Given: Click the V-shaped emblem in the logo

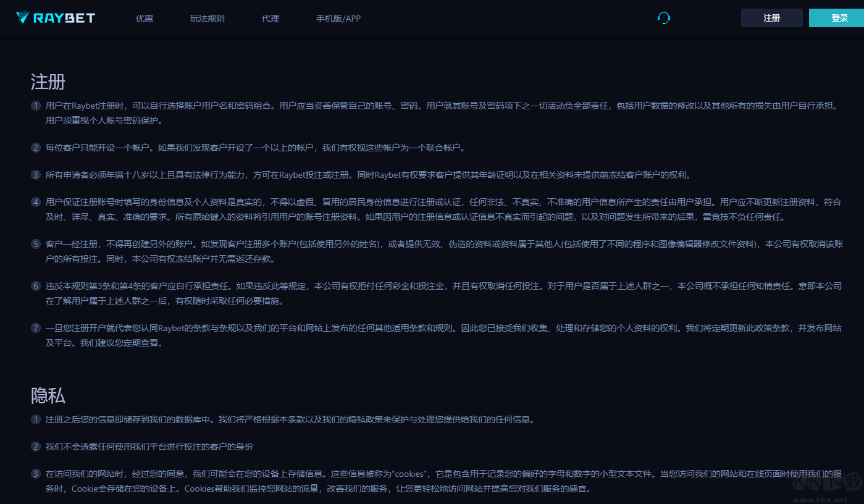Looking at the screenshot, I should (22, 18).
